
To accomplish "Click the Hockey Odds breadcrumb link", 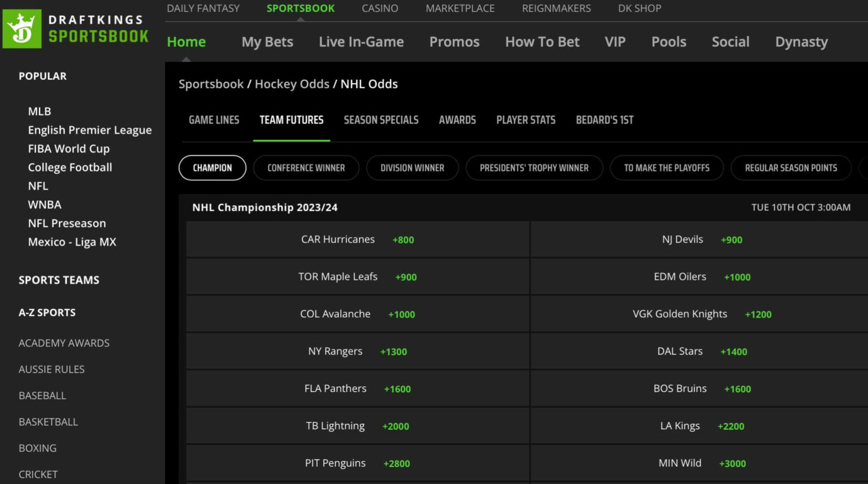I will (292, 84).
